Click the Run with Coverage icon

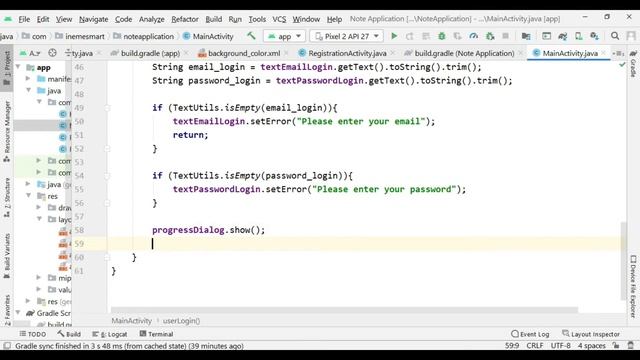(458, 36)
